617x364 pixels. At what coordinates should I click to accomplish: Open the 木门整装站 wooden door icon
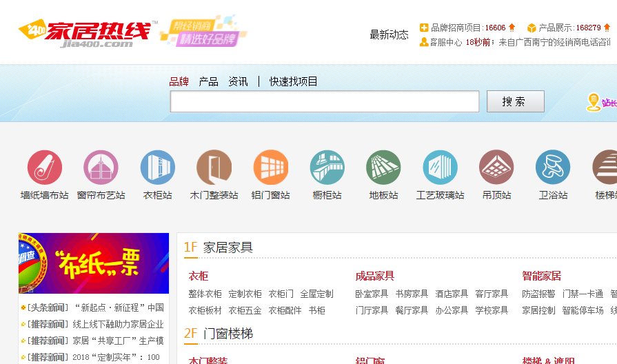[x=214, y=168]
